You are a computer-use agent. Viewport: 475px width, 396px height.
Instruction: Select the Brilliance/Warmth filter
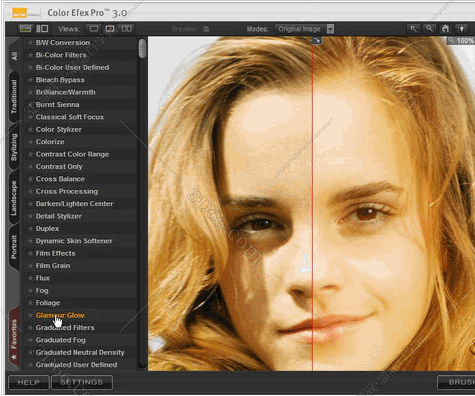[x=80, y=92]
